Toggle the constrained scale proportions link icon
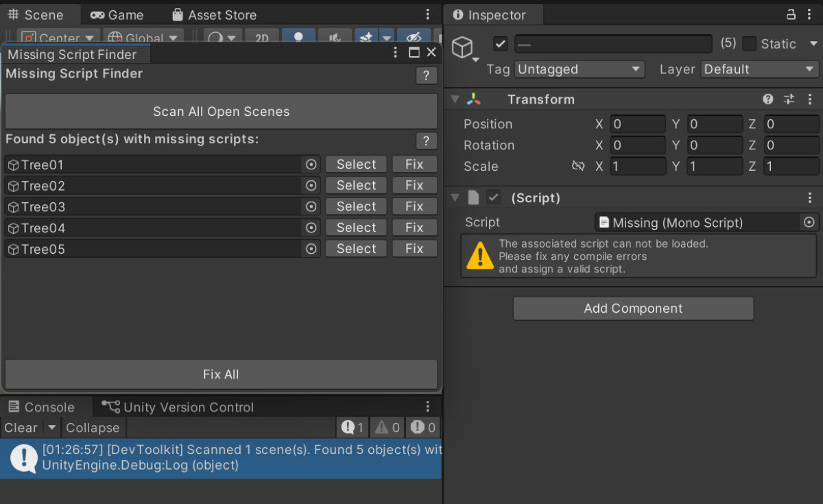823x504 pixels. pyautogui.click(x=578, y=166)
